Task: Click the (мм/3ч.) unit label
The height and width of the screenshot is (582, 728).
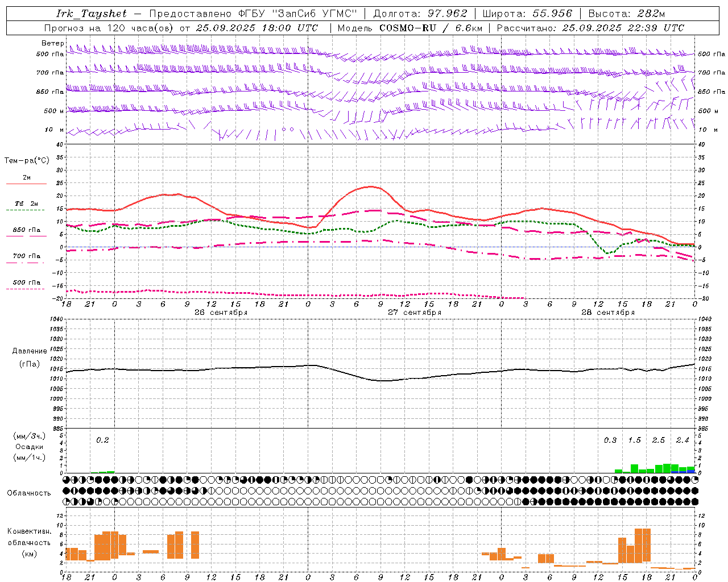Action: coord(30,436)
